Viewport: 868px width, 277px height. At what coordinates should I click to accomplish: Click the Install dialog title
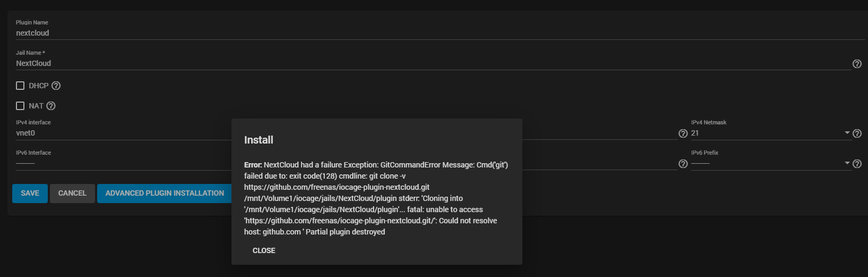click(x=259, y=140)
